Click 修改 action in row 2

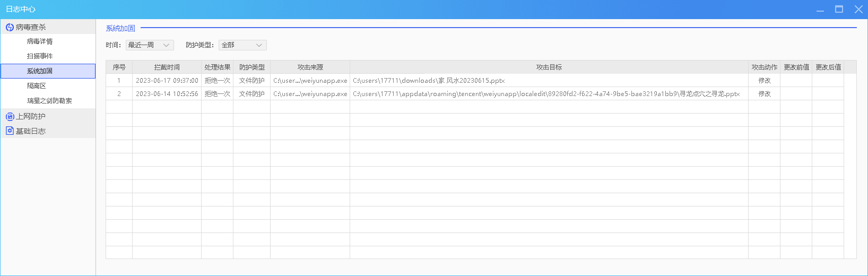click(x=765, y=94)
